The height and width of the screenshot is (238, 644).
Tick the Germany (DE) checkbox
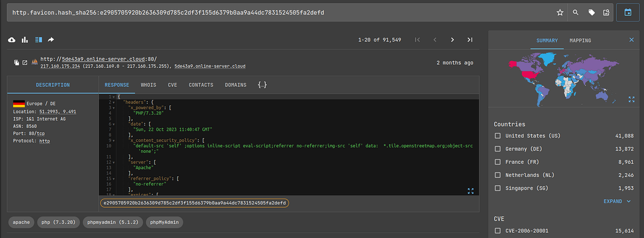(x=498, y=149)
